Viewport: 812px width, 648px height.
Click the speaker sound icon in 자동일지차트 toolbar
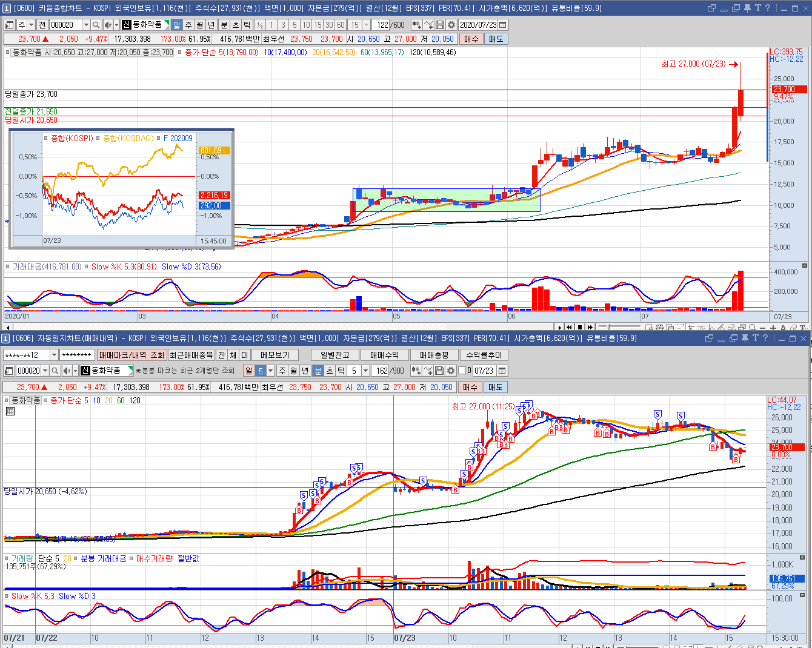pos(67,370)
